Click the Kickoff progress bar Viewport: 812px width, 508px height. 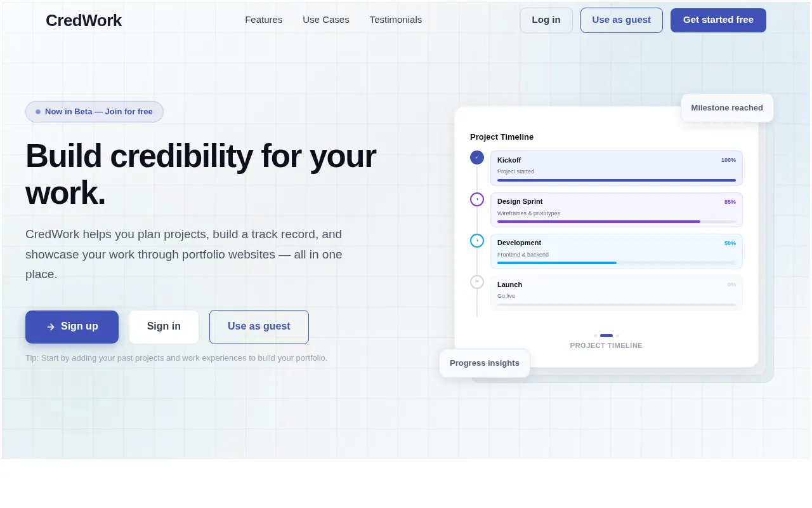[617, 180]
